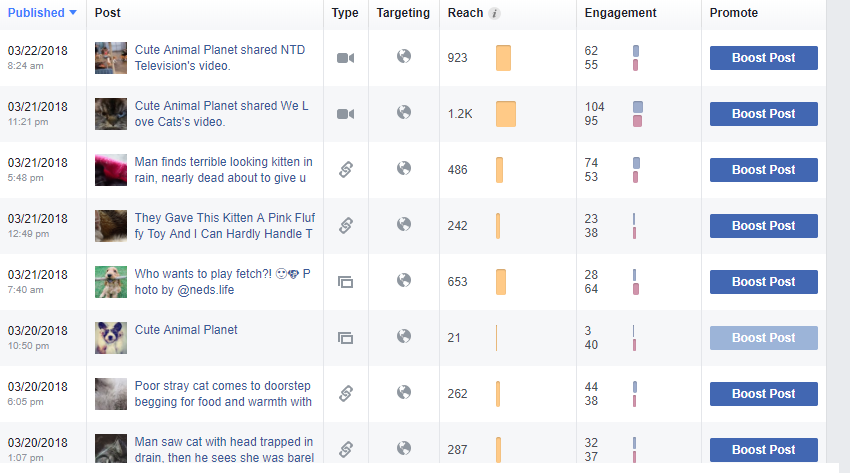This screenshot has height=473, width=850.
Task: Click photo album icon for play fetch post
Action: pyautogui.click(x=345, y=282)
